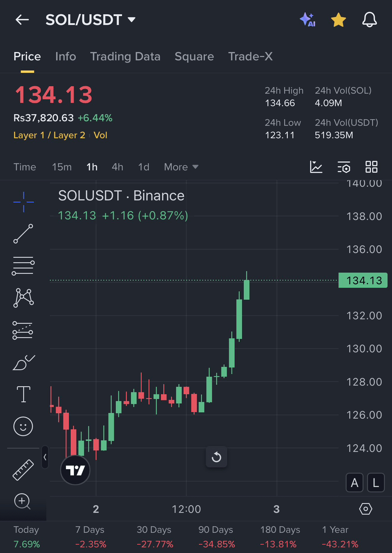This screenshot has height=553, width=392.
Task: Select the crosshair cursor tool
Action: point(24,202)
